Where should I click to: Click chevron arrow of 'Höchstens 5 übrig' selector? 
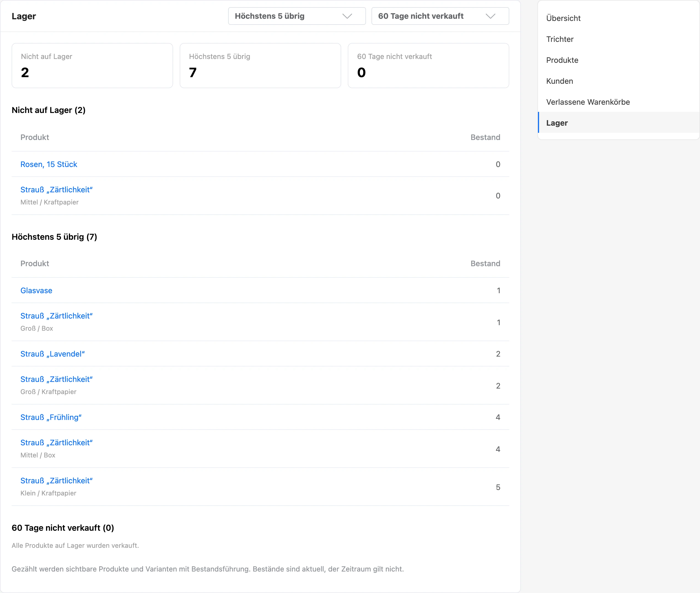(x=347, y=16)
